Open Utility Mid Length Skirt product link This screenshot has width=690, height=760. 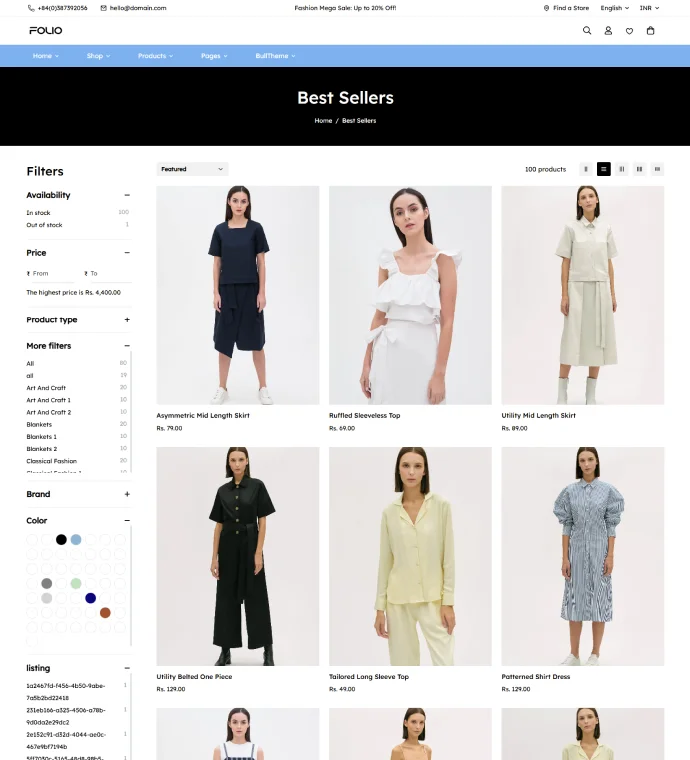(x=538, y=415)
